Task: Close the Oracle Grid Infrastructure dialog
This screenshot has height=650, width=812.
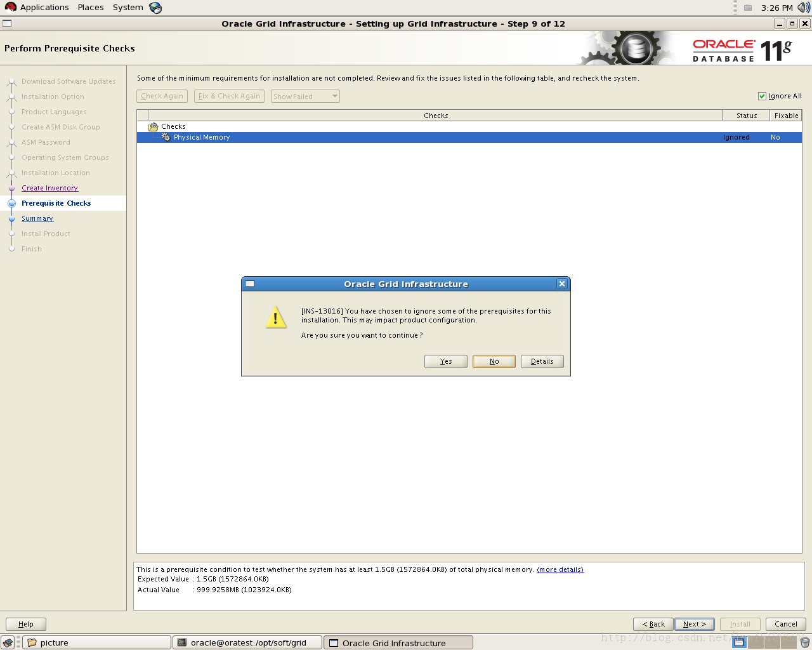Action: point(561,284)
